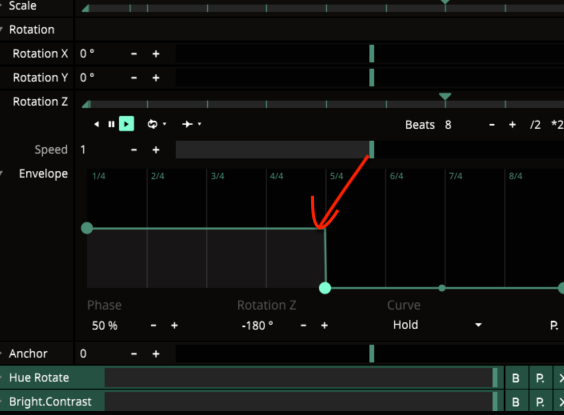Toggle the B button on Hue Rotate

516,378
